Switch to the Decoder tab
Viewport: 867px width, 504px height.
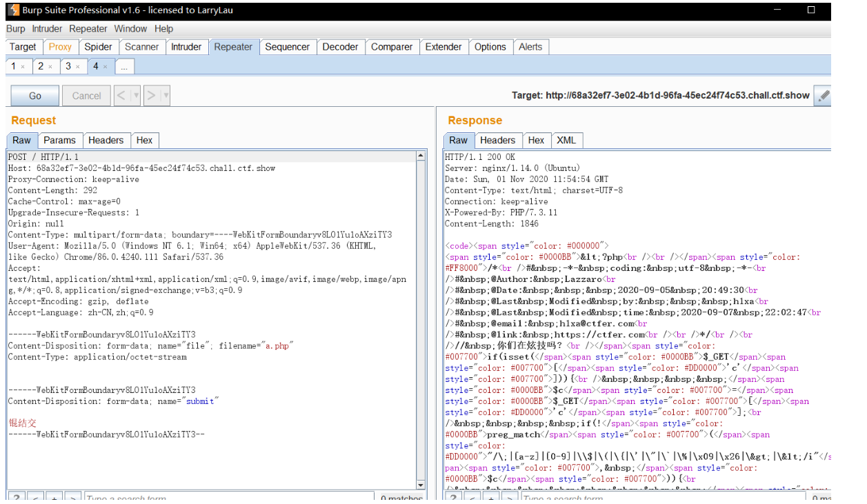[x=340, y=47]
